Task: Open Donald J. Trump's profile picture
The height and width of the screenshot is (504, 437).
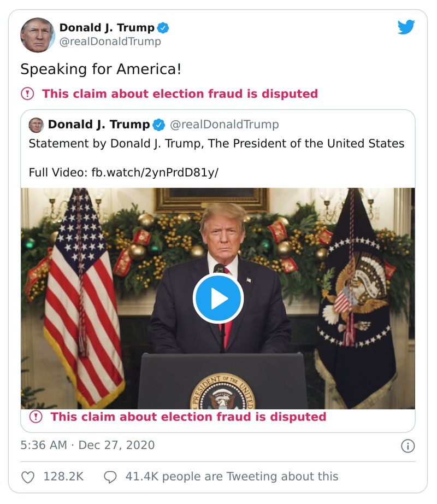Action: click(37, 33)
